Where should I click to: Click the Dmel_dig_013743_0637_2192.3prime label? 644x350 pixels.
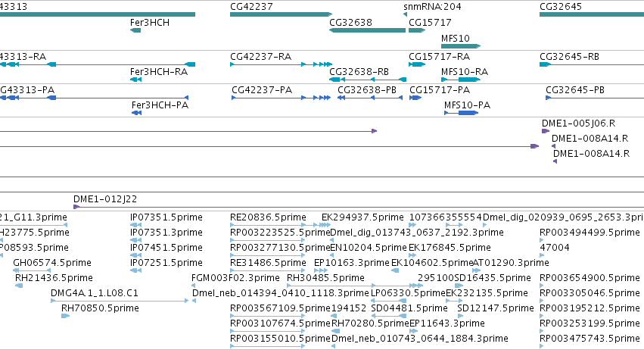point(417,233)
